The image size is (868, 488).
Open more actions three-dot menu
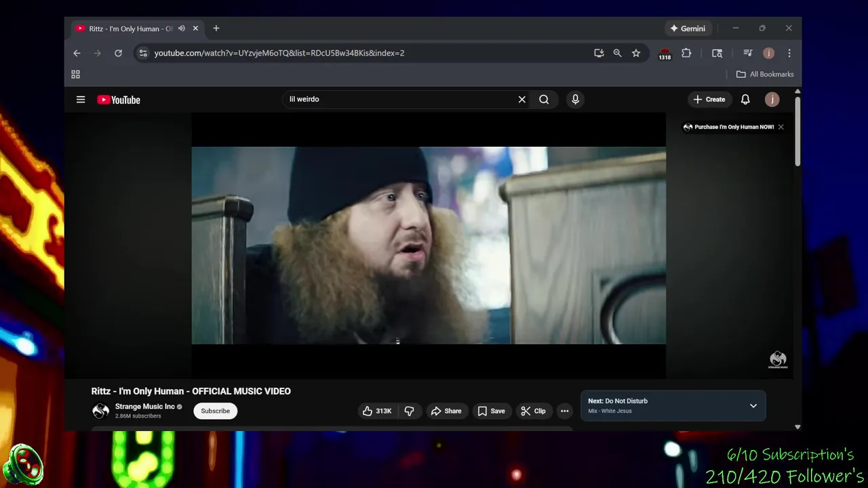pyautogui.click(x=564, y=411)
